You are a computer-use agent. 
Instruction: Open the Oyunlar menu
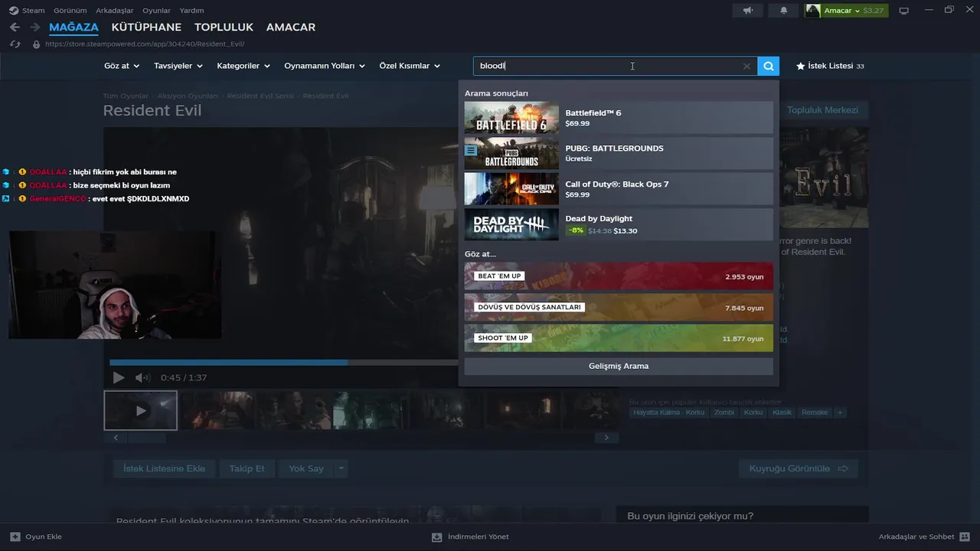pos(156,11)
